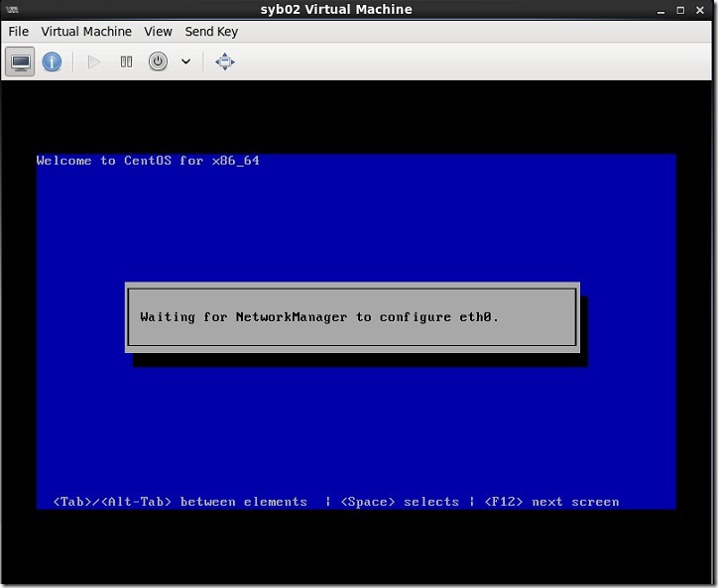Open the Virtual Machine menu
The height and width of the screenshot is (588, 718).
click(x=86, y=32)
